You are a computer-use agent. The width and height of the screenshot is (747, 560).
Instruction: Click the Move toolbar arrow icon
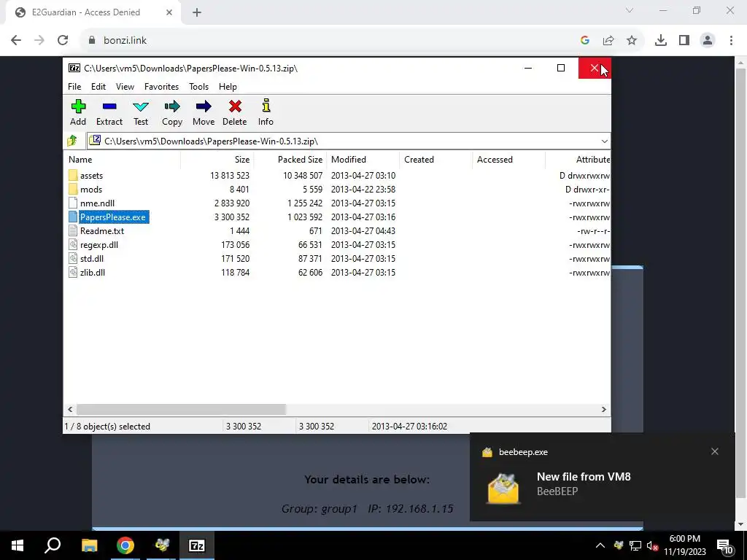pos(204,106)
